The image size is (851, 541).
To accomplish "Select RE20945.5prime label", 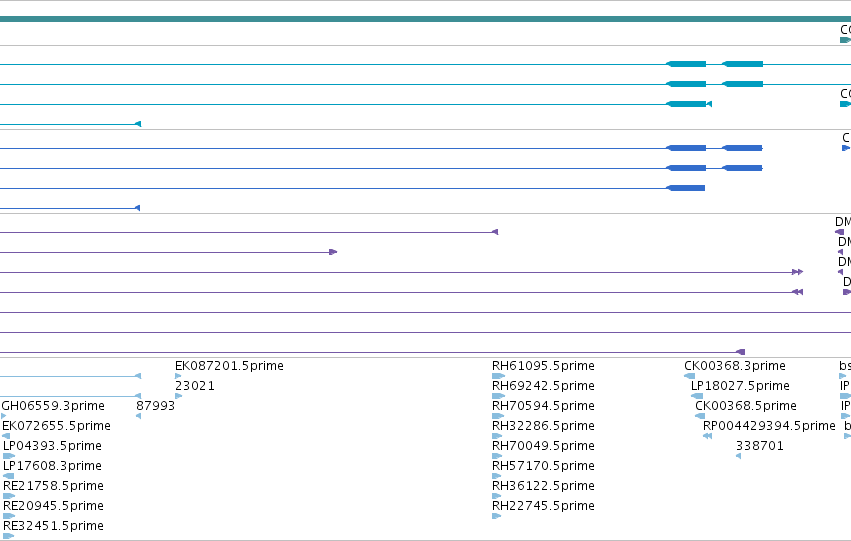I will [53, 506].
